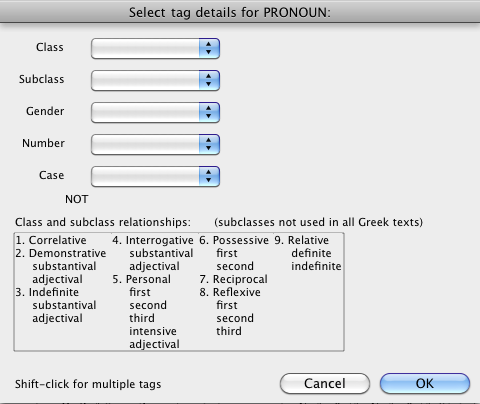480x404 pixels.
Task: Click the Case dropdown arrow stepper
Action: pyautogui.click(x=209, y=177)
